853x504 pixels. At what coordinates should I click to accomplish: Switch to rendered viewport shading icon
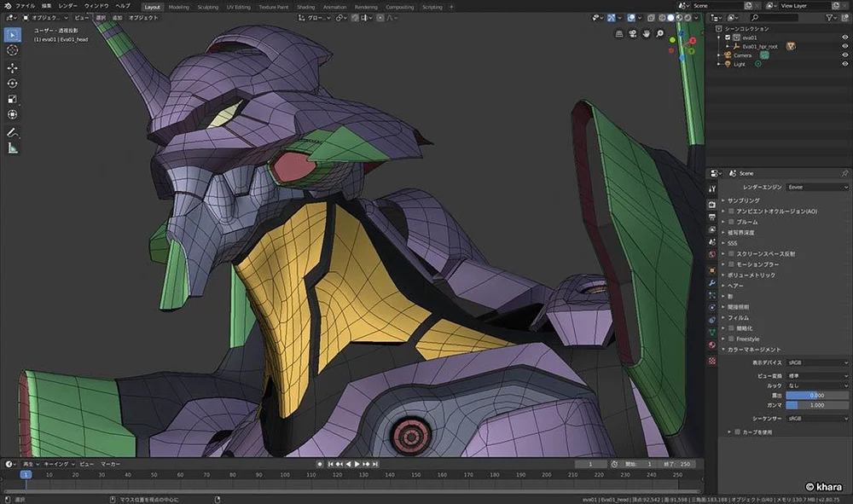click(688, 17)
